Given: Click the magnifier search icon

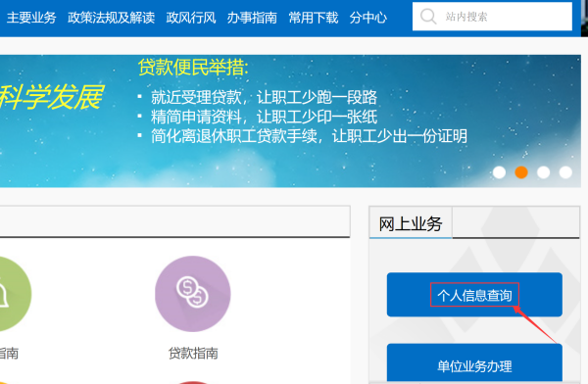Looking at the screenshot, I should click(428, 17).
